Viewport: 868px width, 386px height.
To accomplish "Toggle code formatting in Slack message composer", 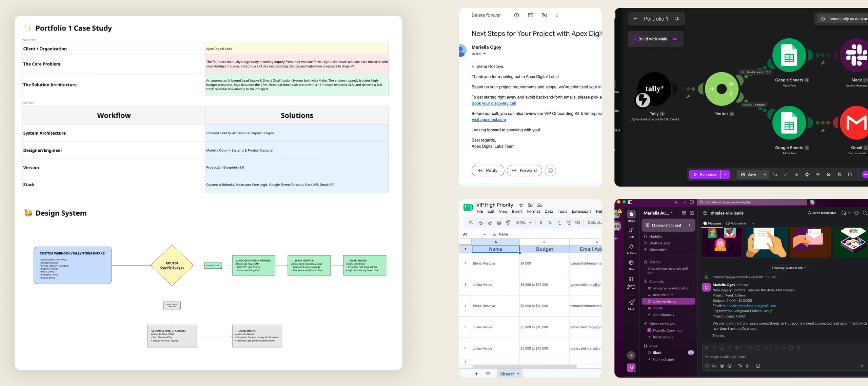I will (783, 348).
